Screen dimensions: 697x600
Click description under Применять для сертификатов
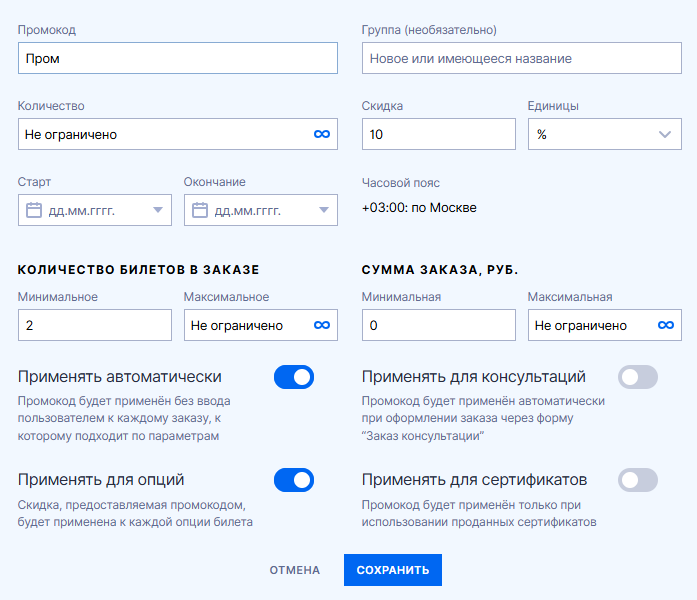click(479, 513)
